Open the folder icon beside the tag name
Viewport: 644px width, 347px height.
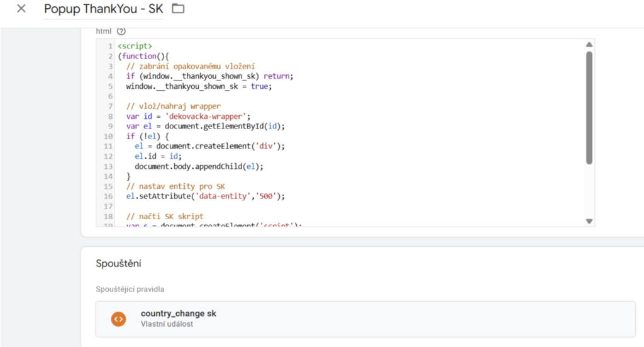178,9
